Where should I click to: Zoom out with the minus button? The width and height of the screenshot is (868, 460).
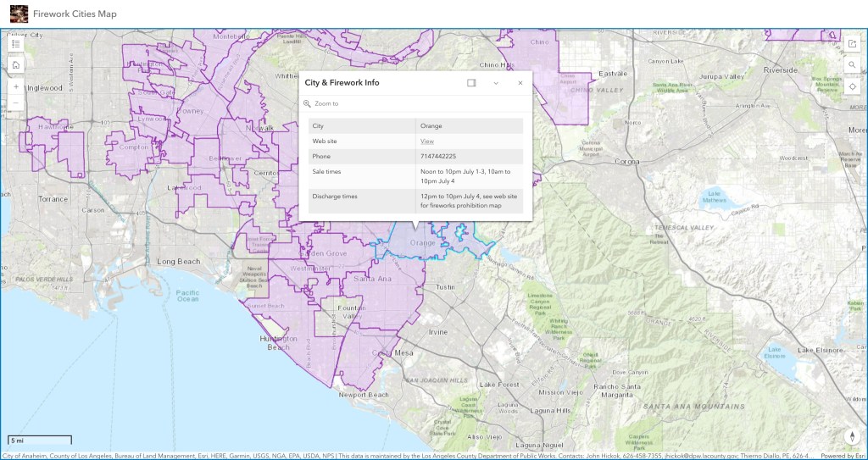16,103
